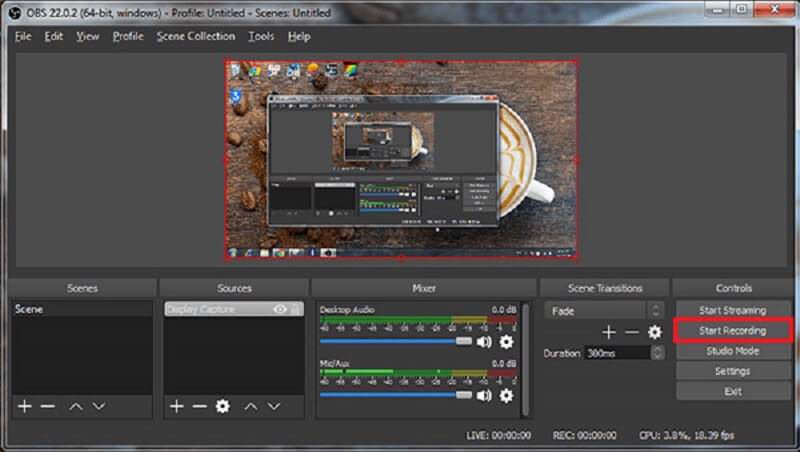800x452 pixels.
Task: Add a new source with plus icon
Action: pyautogui.click(x=177, y=406)
